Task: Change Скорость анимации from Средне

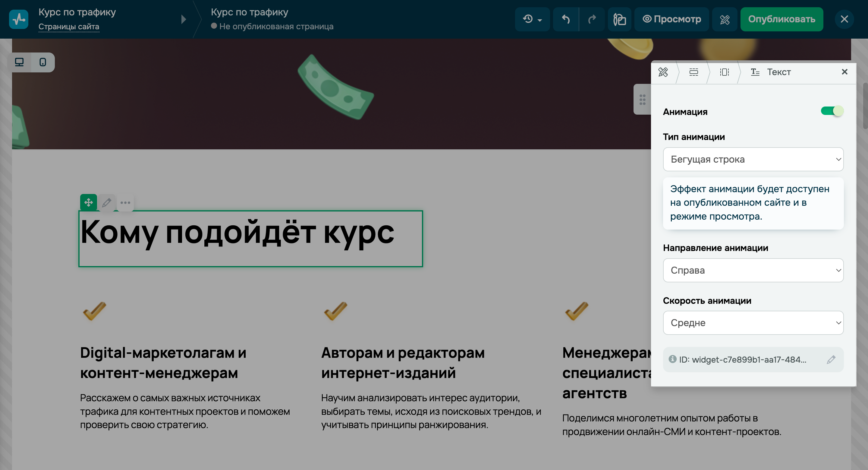Action: [753, 323]
